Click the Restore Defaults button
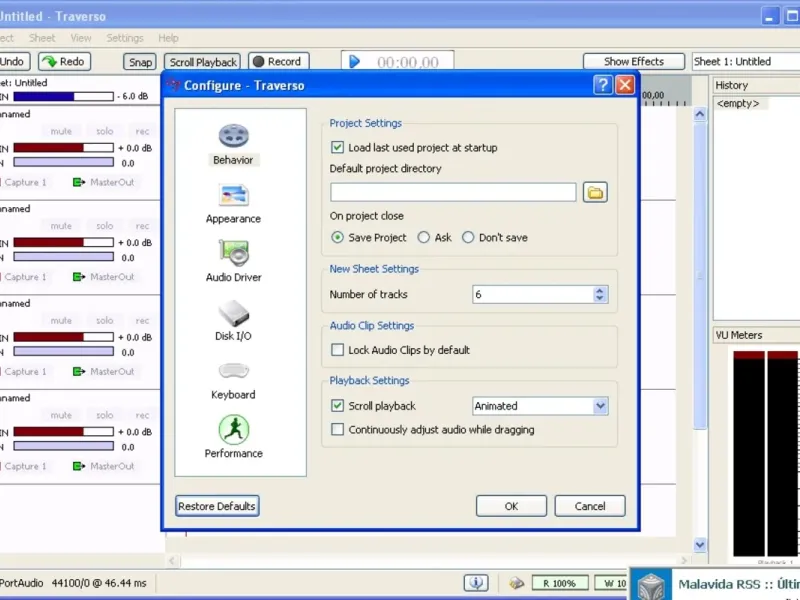The height and width of the screenshot is (600, 800). (217, 506)
